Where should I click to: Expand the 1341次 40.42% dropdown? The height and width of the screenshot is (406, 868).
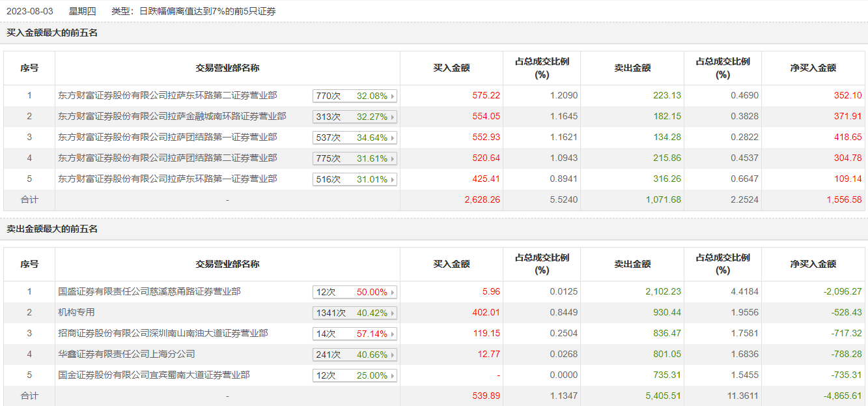[x=355, y=313]
